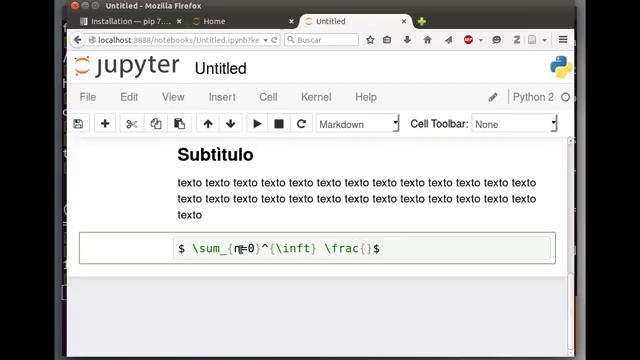Click the Z extension icon in Firefox toolbar

[516, 40]
